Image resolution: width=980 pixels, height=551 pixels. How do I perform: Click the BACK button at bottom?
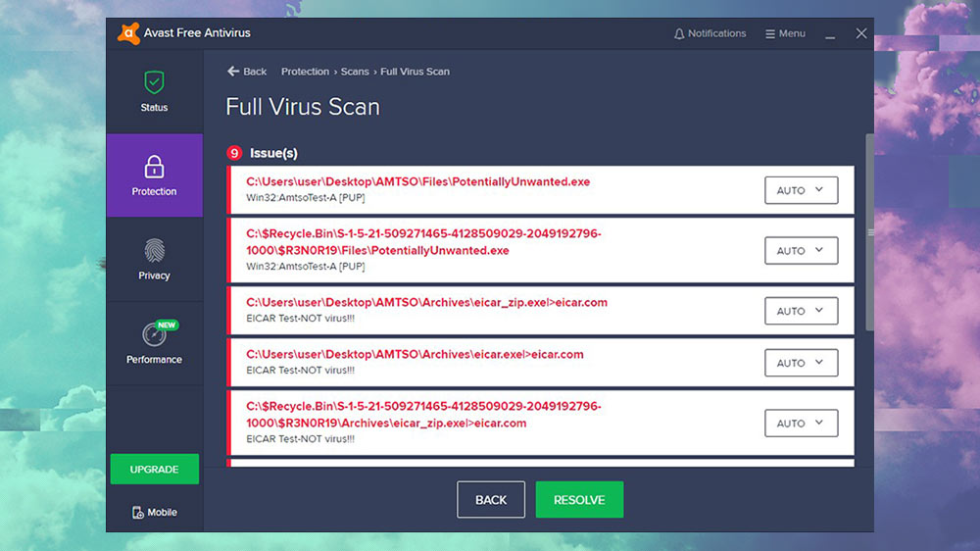coord(491,500)
